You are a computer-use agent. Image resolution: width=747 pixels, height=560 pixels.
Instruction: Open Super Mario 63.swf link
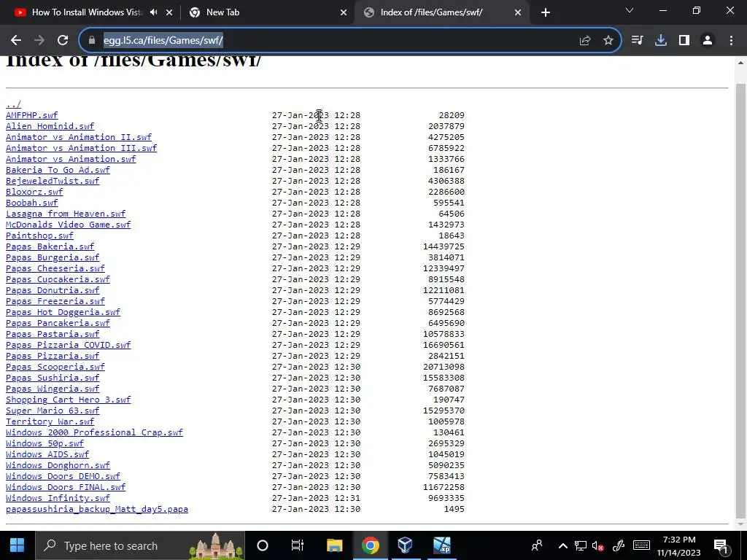(x=53, y=411)
